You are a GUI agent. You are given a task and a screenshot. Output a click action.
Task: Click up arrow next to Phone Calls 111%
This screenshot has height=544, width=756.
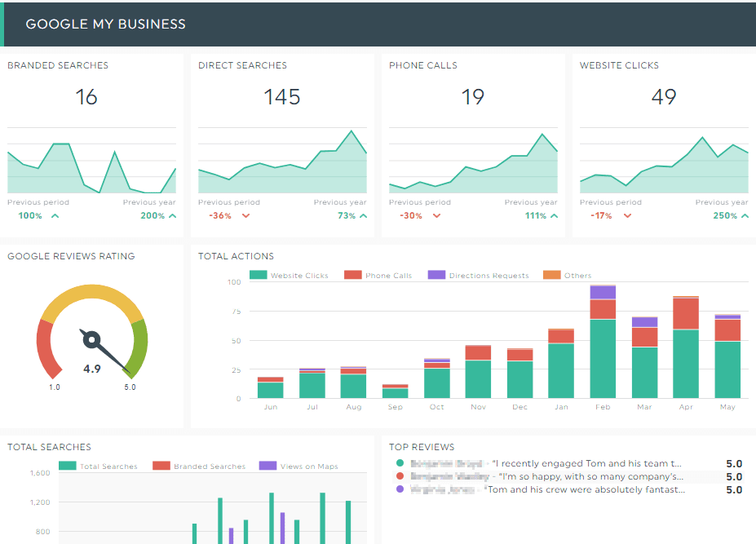pos(554,215)
